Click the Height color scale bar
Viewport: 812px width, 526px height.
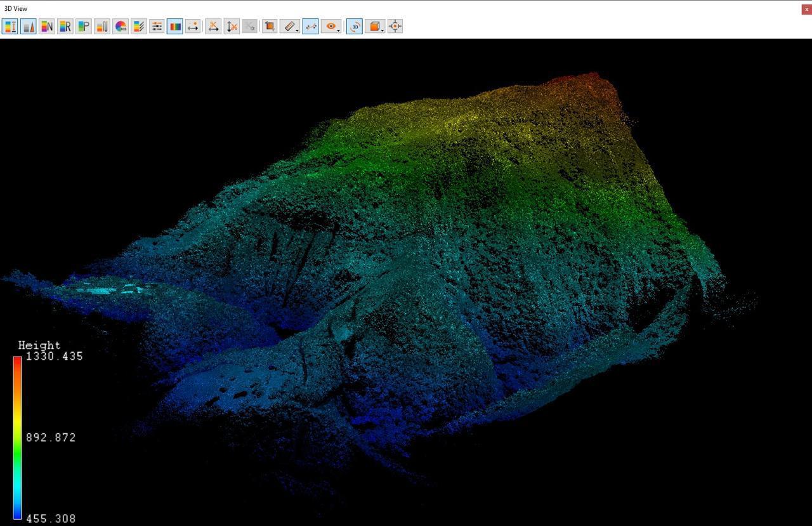click(17, 438)
